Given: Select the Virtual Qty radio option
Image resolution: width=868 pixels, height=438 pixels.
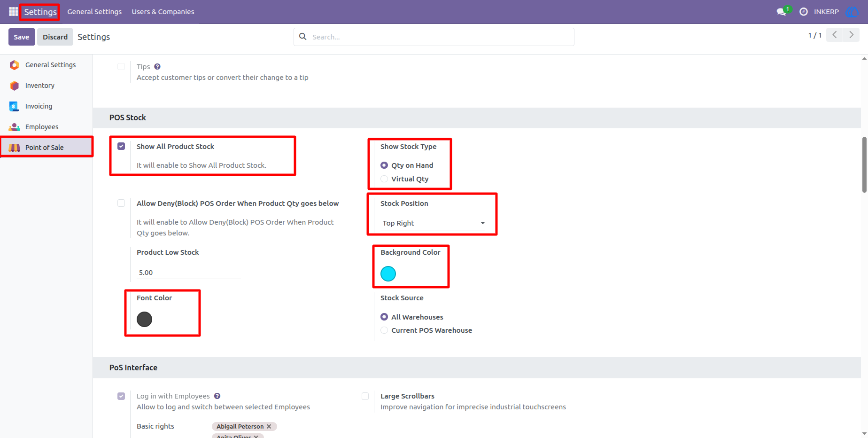Looking at the screenshot, I should pyautogui.click(x=384, y=179).
